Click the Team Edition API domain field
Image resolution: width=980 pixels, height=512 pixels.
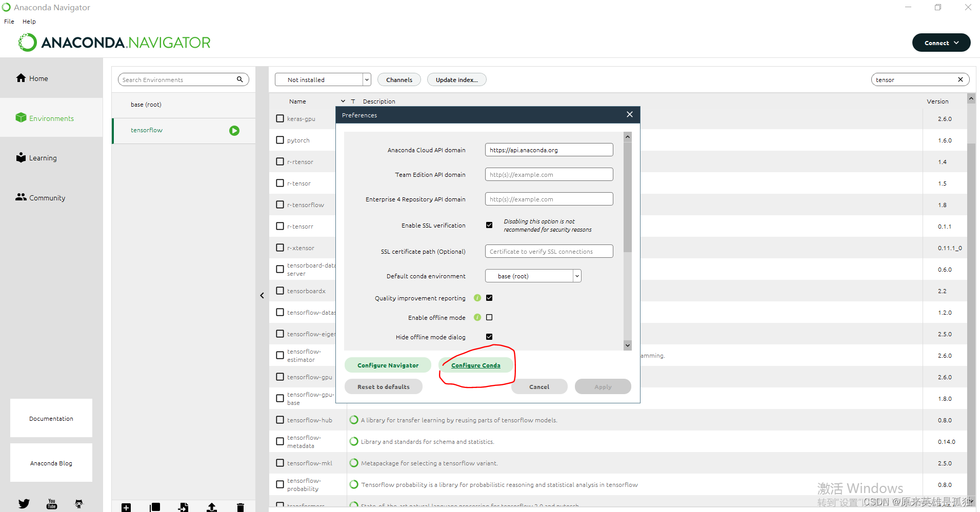[x=549, y=174]
